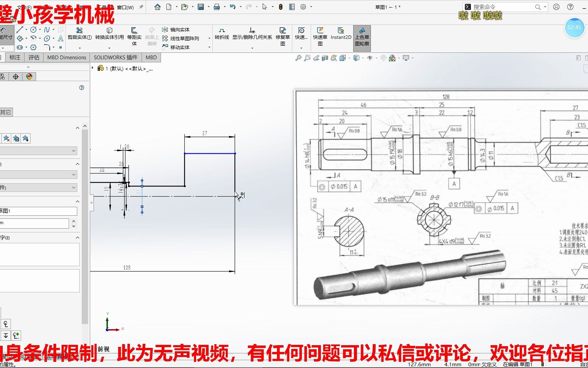Click Offset Entities (等距实体)

(x=134, y=37)
